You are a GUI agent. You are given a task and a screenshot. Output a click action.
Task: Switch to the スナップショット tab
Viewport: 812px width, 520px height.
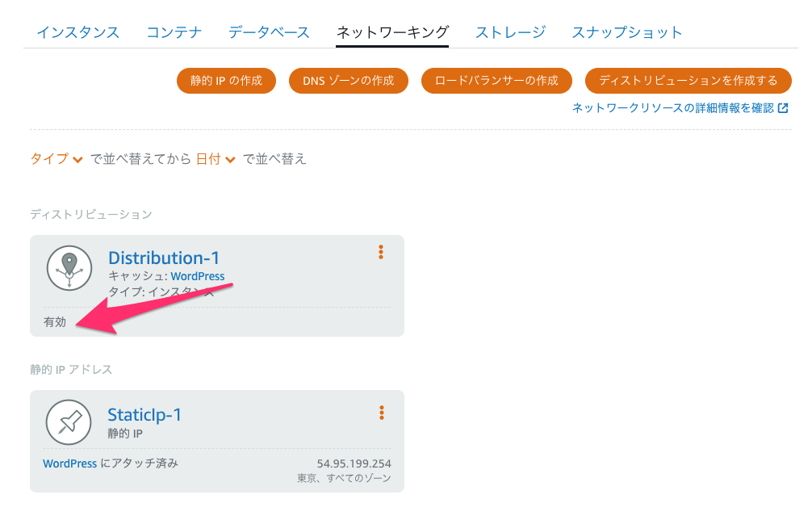[x=626, y=32]
